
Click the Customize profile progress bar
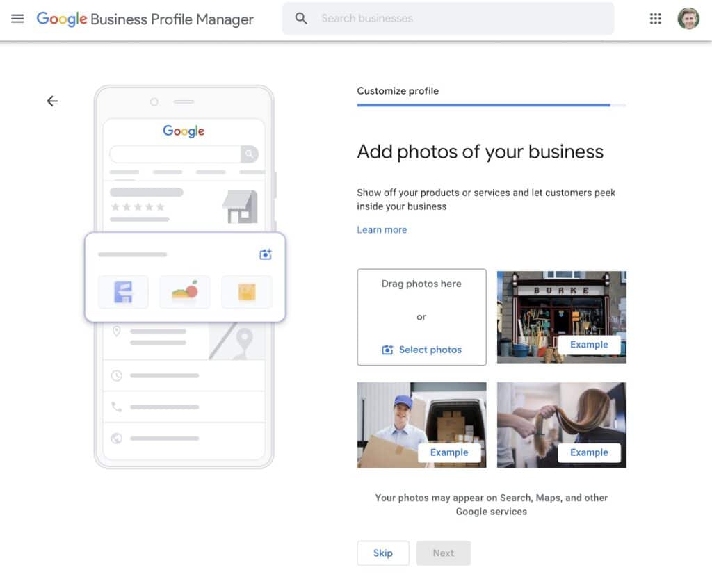[x=492, y=106]
